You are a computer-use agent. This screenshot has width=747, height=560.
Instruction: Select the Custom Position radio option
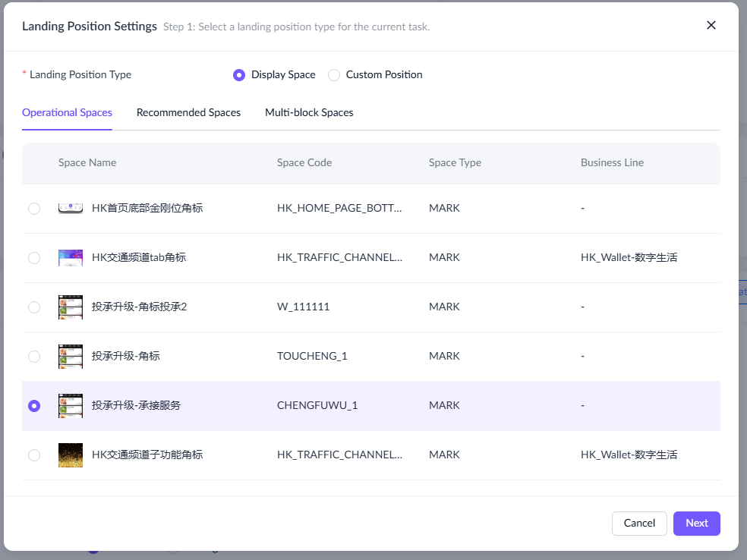click(334, 74)
